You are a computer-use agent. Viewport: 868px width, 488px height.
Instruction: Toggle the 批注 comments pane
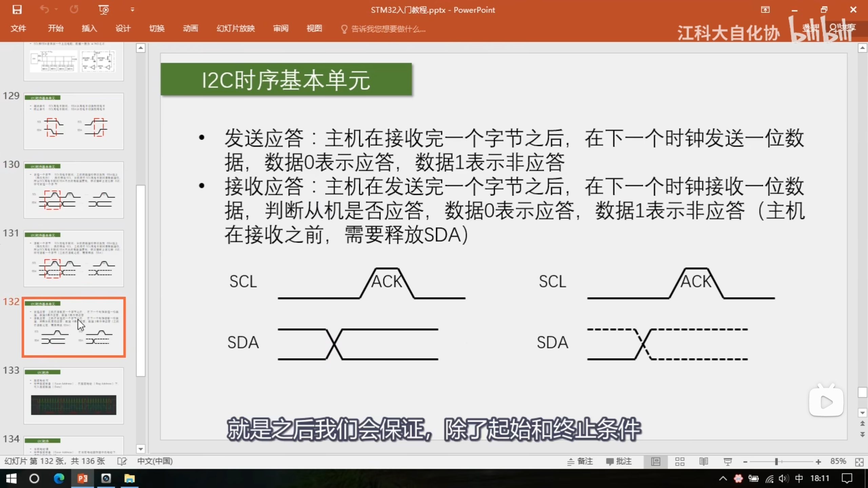tap(619, 461)
